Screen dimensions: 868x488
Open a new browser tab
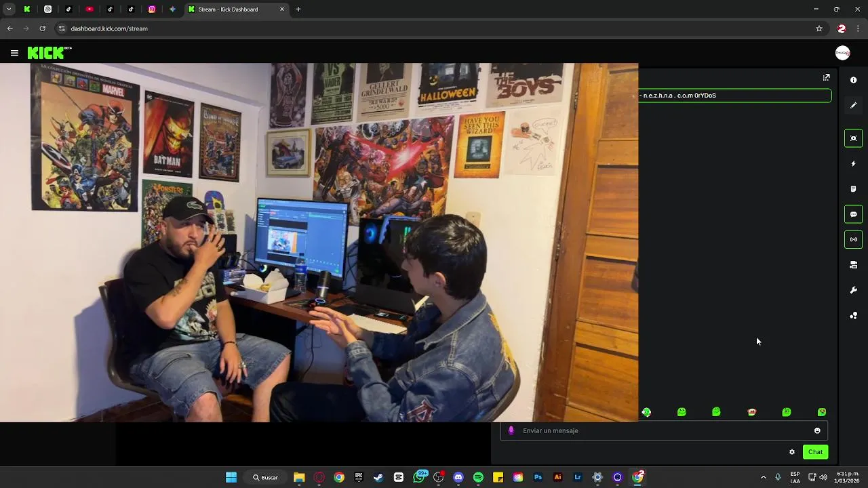[298, 9]
